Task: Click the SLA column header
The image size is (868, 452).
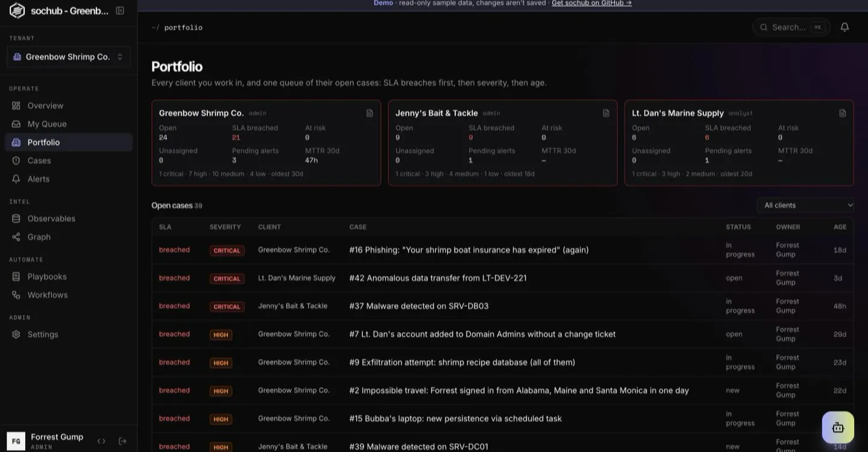Action: click(165, 227)
